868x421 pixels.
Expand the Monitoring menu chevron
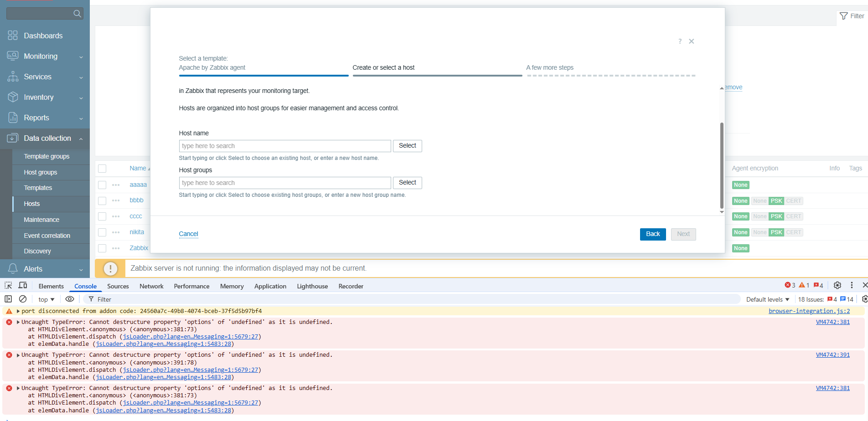pyautogui.click(x=81, y=57)
